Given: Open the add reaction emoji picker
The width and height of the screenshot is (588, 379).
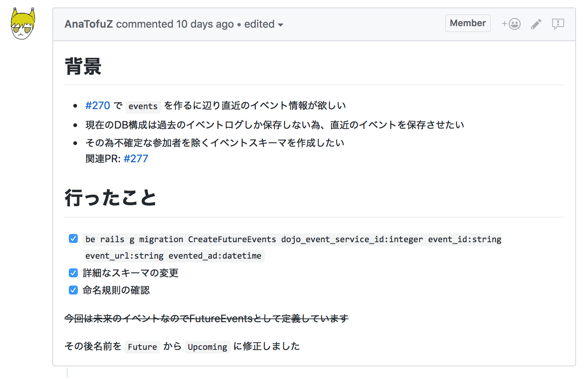Looking at the screenshot, I should [511, 24].
